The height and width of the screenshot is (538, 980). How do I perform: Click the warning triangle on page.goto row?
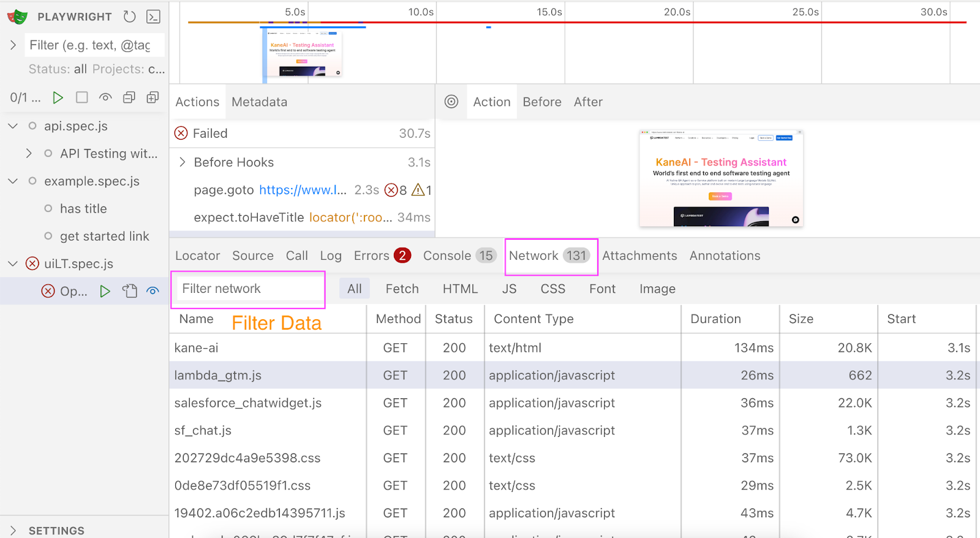pos(418,190)
